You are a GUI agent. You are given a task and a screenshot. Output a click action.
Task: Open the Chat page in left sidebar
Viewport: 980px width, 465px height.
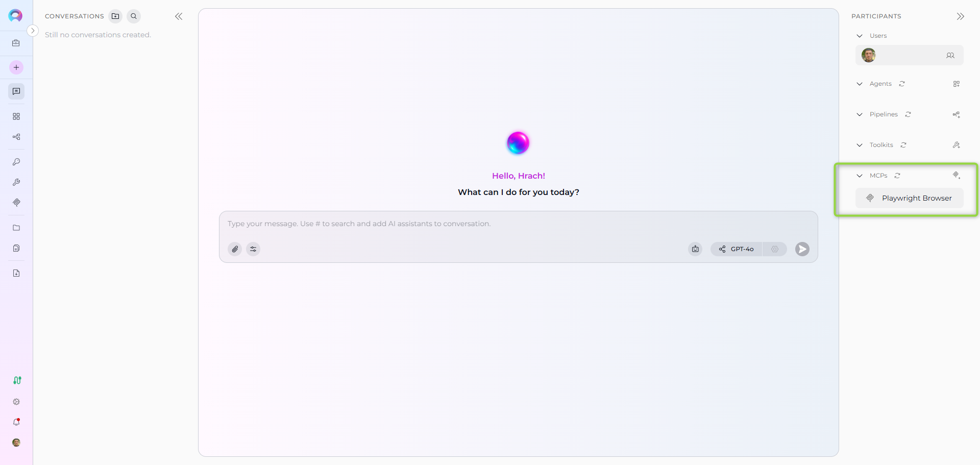coord(16,91)
